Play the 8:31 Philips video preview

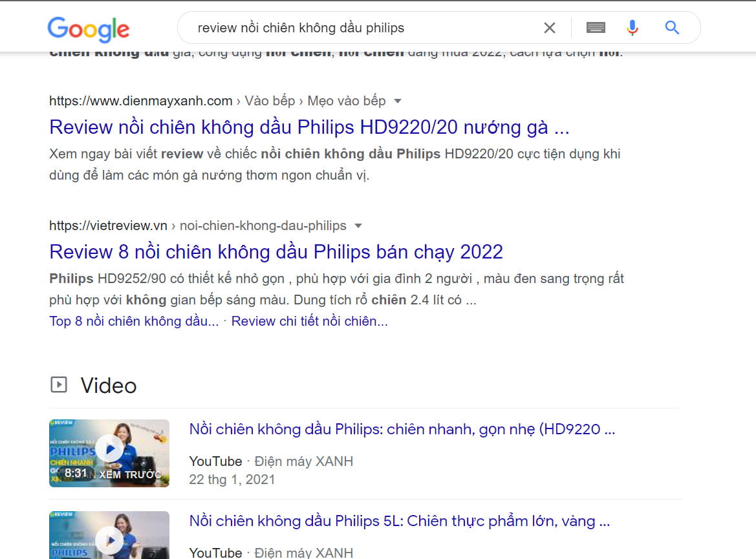click(110, 449)
